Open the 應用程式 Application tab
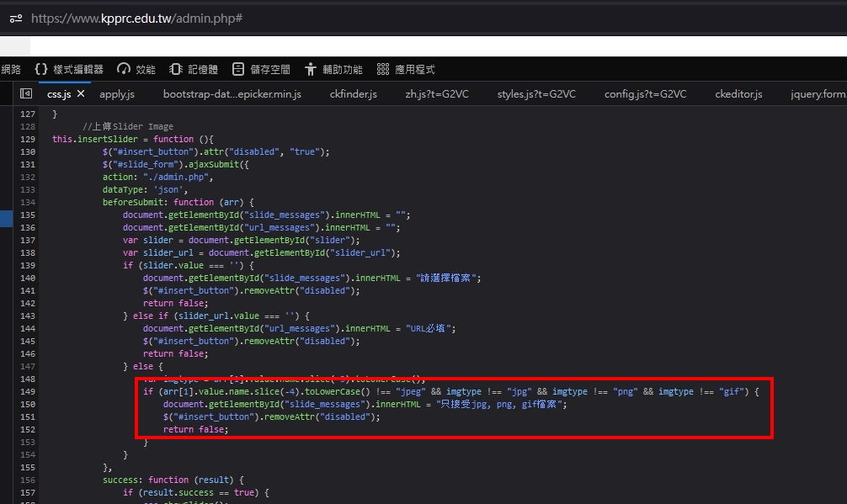 [405, 69]
